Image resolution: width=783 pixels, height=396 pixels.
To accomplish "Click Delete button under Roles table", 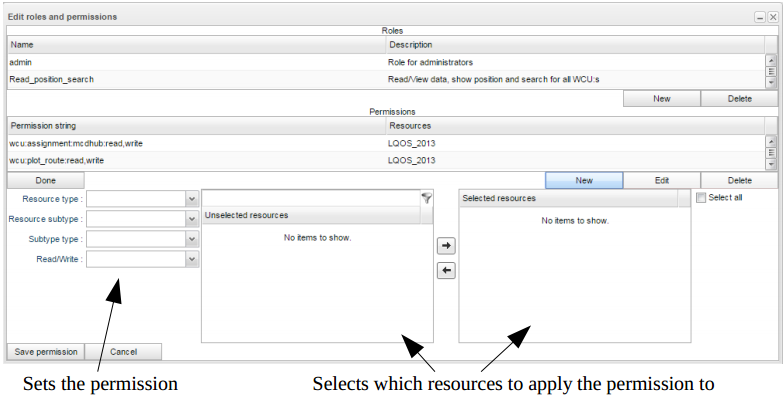I will (x=740, y=99).
